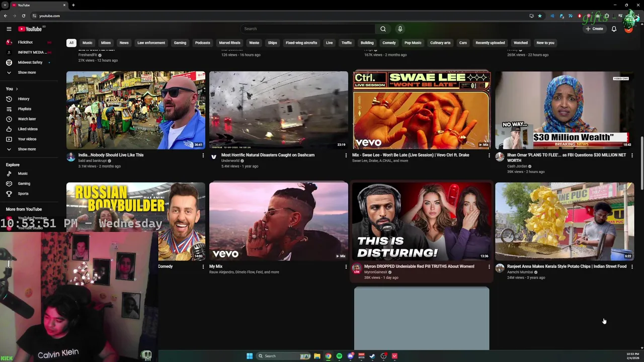Image resolution: width=644 pixels, height=362 pixels.
Task: Open Sports under Explore
Action: [23, 194]
